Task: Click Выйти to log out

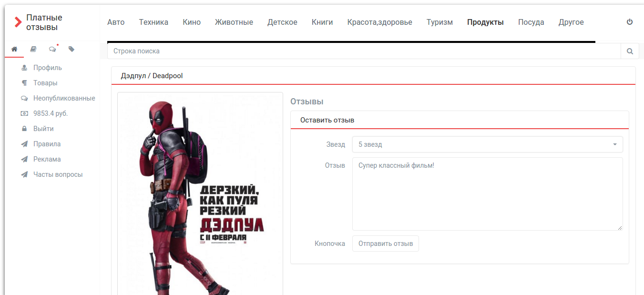Action: [43, 129]
